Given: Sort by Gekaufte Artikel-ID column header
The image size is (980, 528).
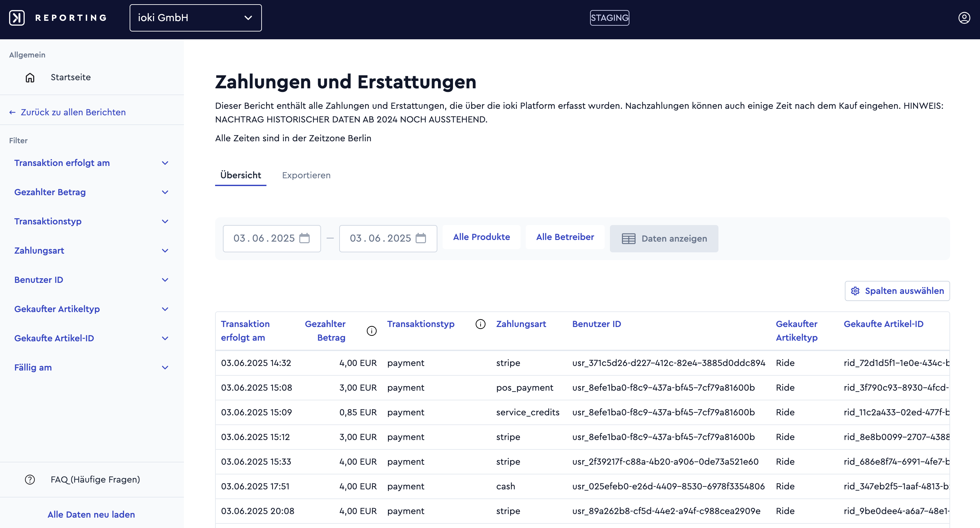Looking at the screenshot, I should (x=883, y=324).
